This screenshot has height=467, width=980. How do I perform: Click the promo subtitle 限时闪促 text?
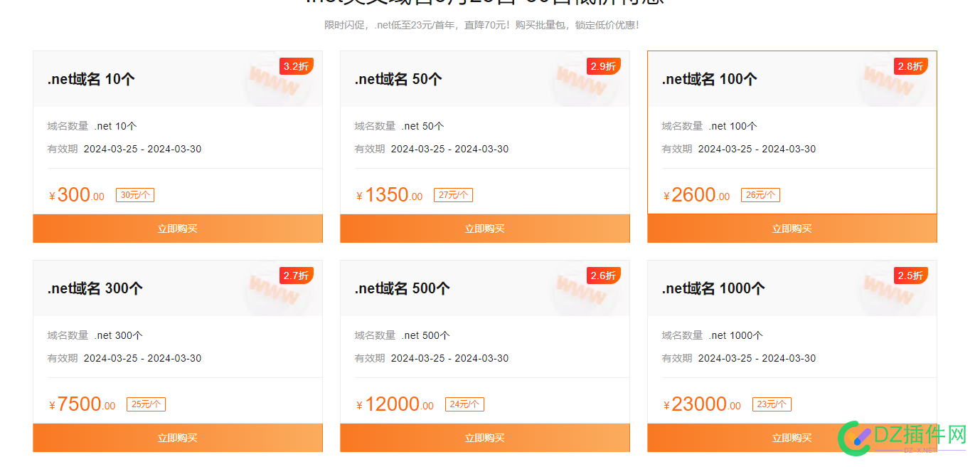coord(482,25)
